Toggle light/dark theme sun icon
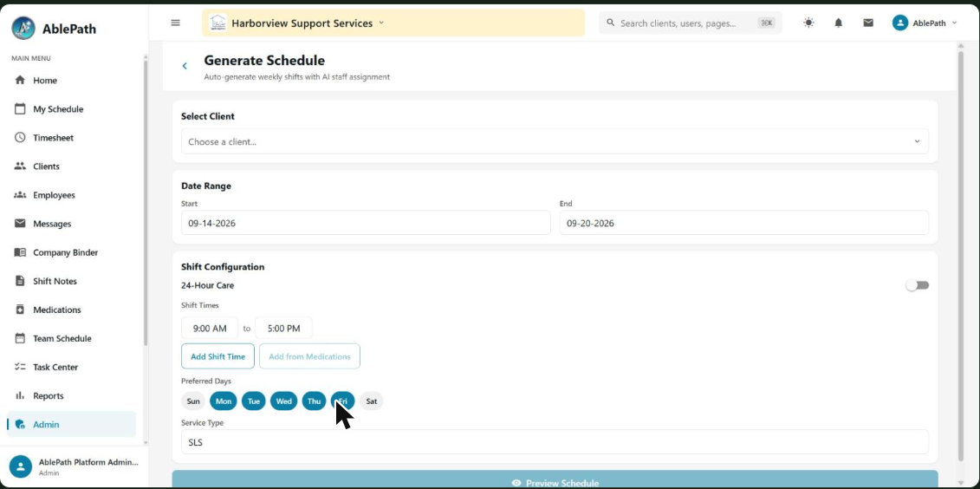Image resolution: width=980 pixels, height=489 pixels. coord(808,23)
